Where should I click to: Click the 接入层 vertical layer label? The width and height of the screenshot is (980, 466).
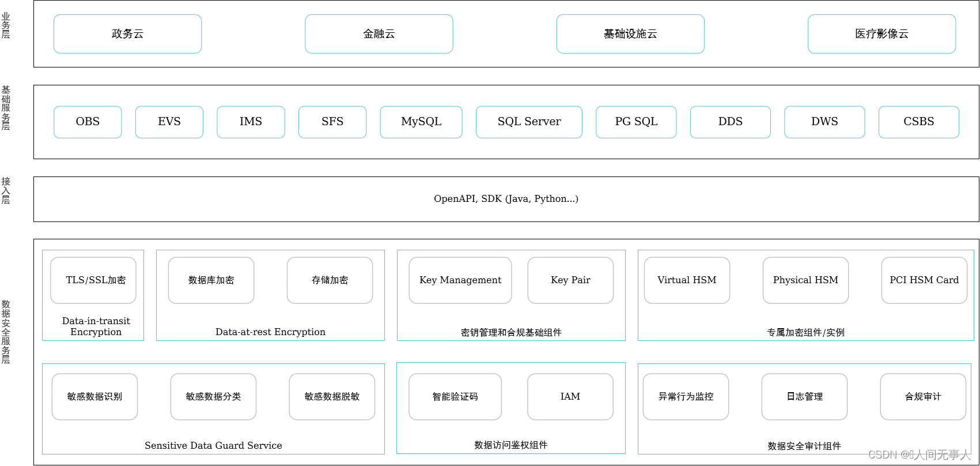tap(6, 191)
